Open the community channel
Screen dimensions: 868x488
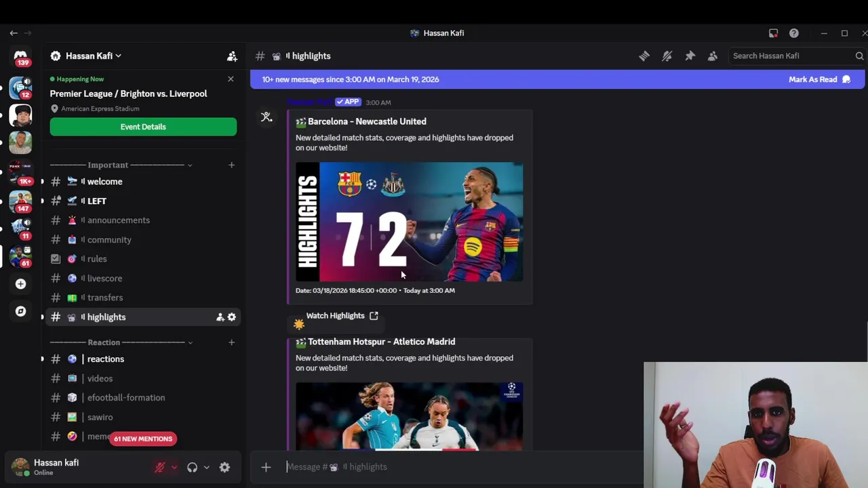click(142, 240)
